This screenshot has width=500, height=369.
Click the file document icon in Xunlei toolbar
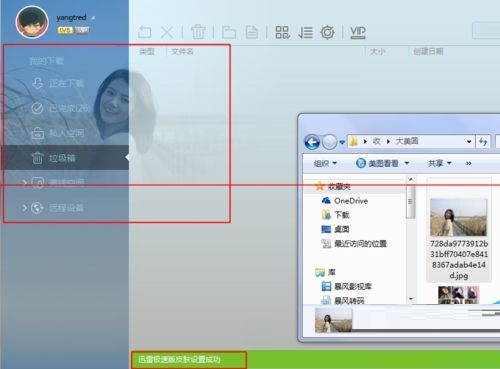[x=251, y=32]
